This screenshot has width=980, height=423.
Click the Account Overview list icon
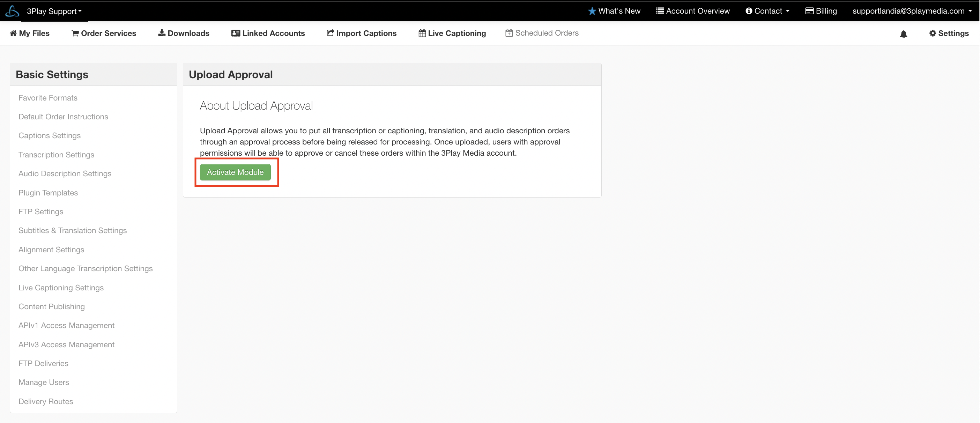point(660,11)
